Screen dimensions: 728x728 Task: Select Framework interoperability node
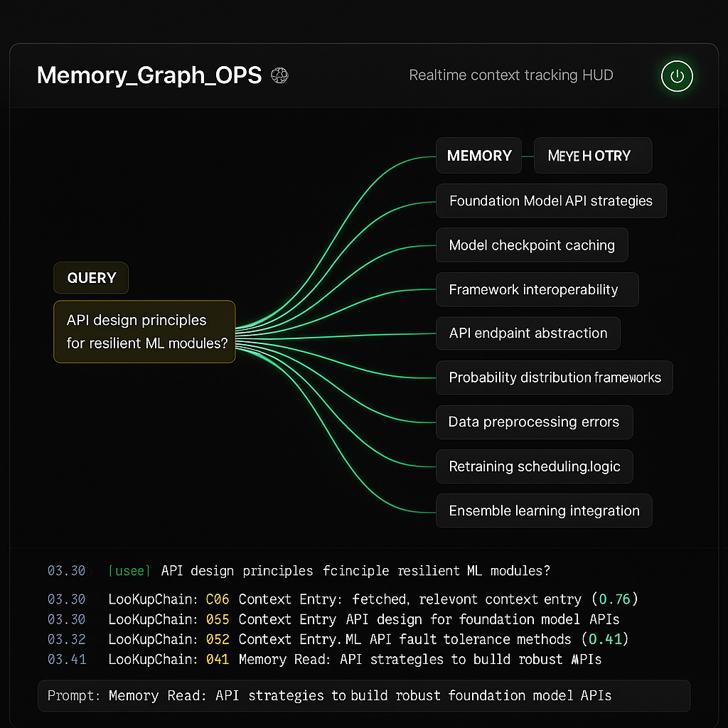tap(537, 289)
